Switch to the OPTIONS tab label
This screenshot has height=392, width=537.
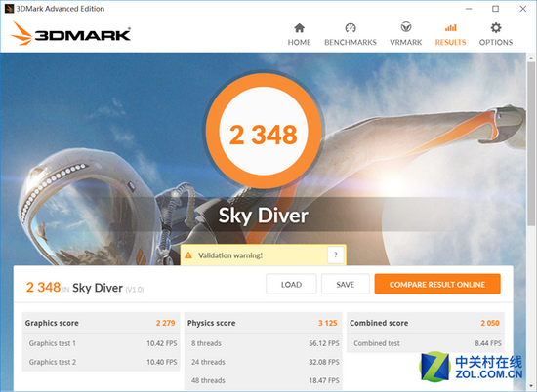496,42
